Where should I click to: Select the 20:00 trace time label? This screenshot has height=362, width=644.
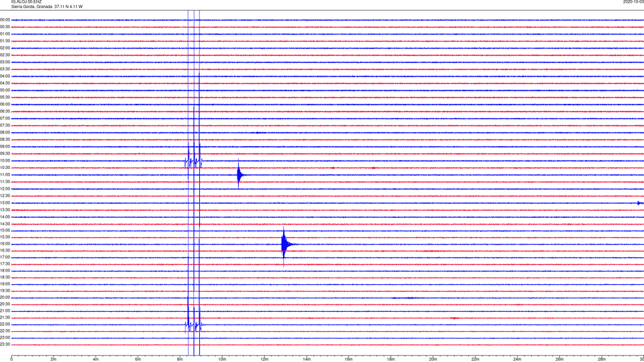point(5,298)
